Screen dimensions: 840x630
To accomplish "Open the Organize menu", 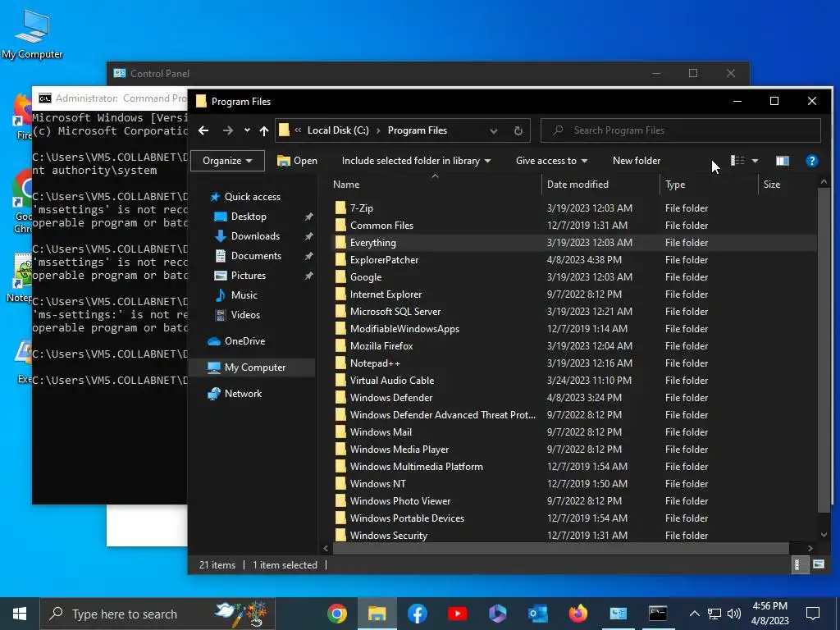I will click(x=227, y=161).
